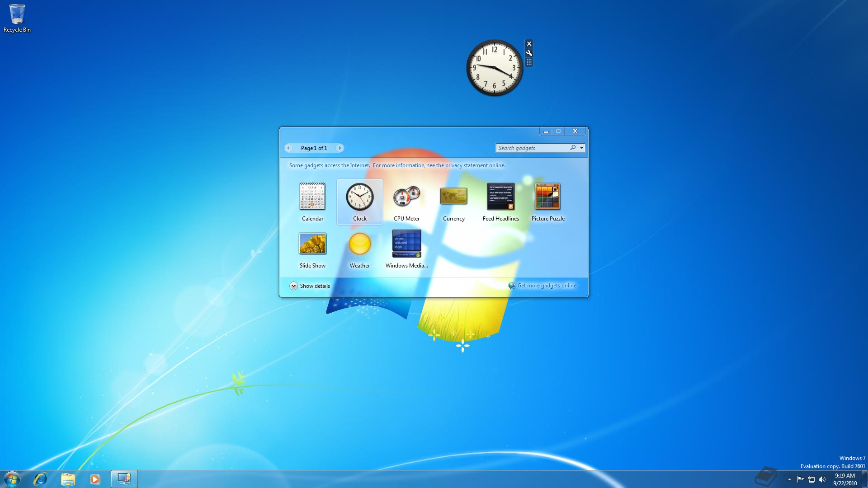
Task: Click the volume speaker icon
Action: coord(822,479)
